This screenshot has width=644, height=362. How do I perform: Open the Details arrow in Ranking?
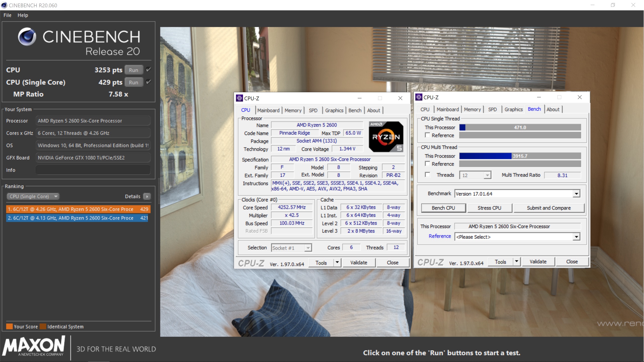coord(147,196)
